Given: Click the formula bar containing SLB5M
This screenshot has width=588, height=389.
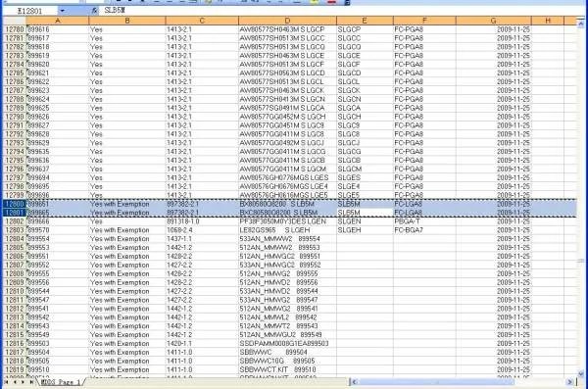Looking at the screenshot, I should coord(337,11).
